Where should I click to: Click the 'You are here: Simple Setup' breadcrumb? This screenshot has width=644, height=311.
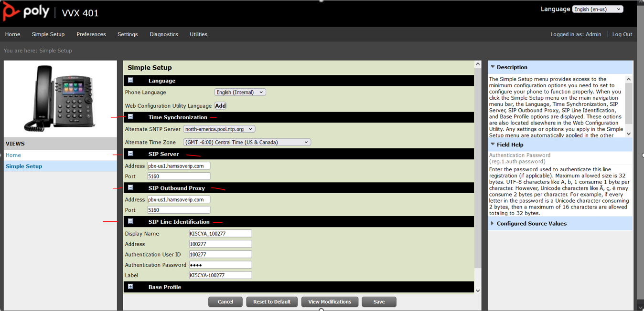pyautogui.click(x=38, y=51)
